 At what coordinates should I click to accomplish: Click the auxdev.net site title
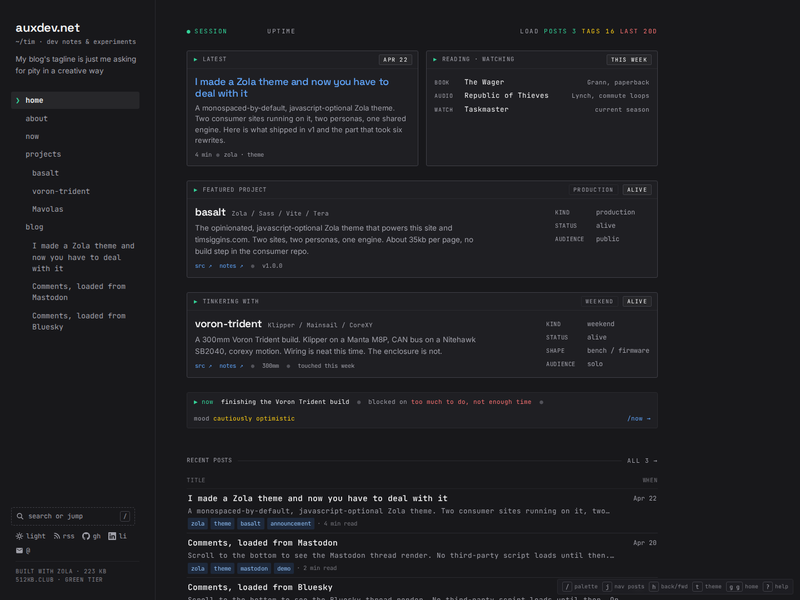pyautogui.click(x=47, y=28)
